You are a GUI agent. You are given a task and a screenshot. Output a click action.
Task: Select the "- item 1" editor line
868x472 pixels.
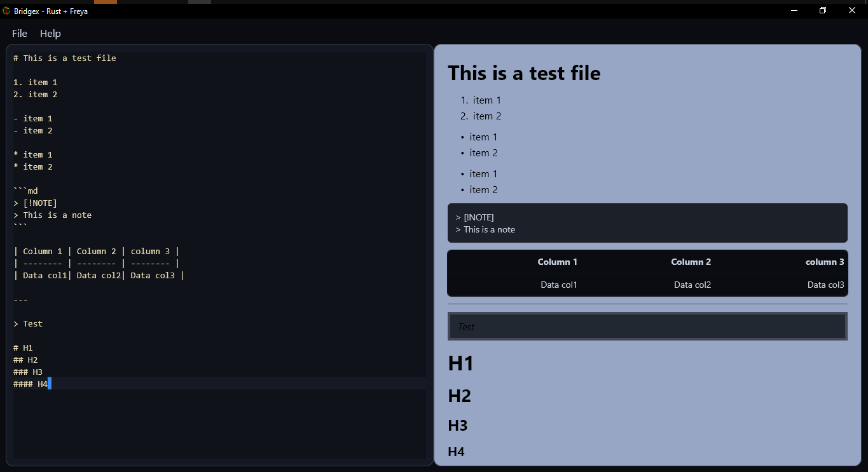click(33, 118)
